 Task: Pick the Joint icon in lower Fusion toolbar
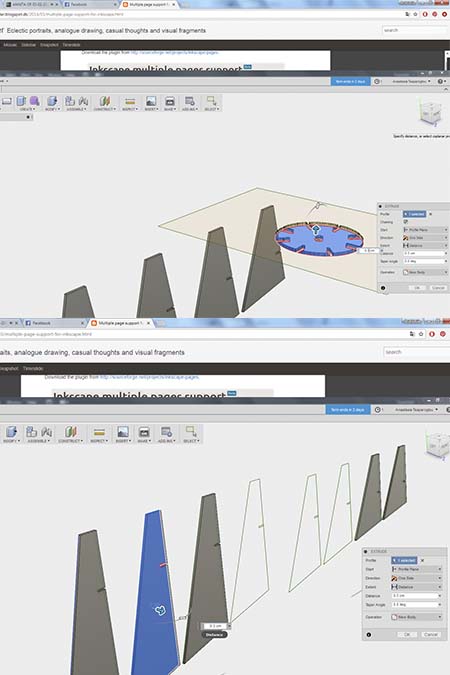point(47,432)
